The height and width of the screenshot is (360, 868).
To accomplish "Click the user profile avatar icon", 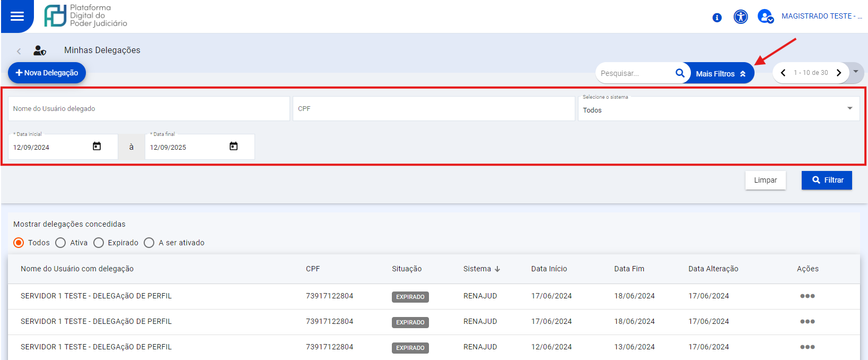I will point(765,16).
